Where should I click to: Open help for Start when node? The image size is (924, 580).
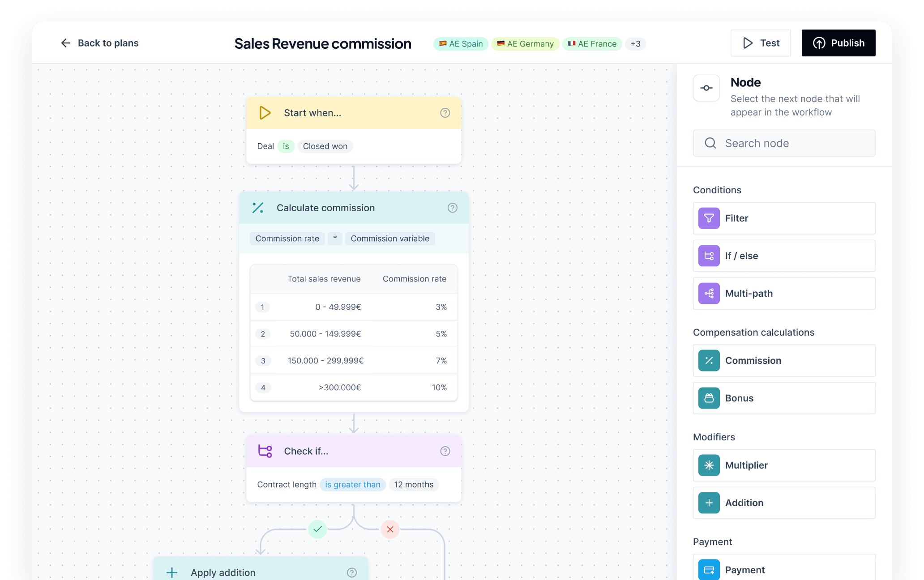click(x=445, y=113)
